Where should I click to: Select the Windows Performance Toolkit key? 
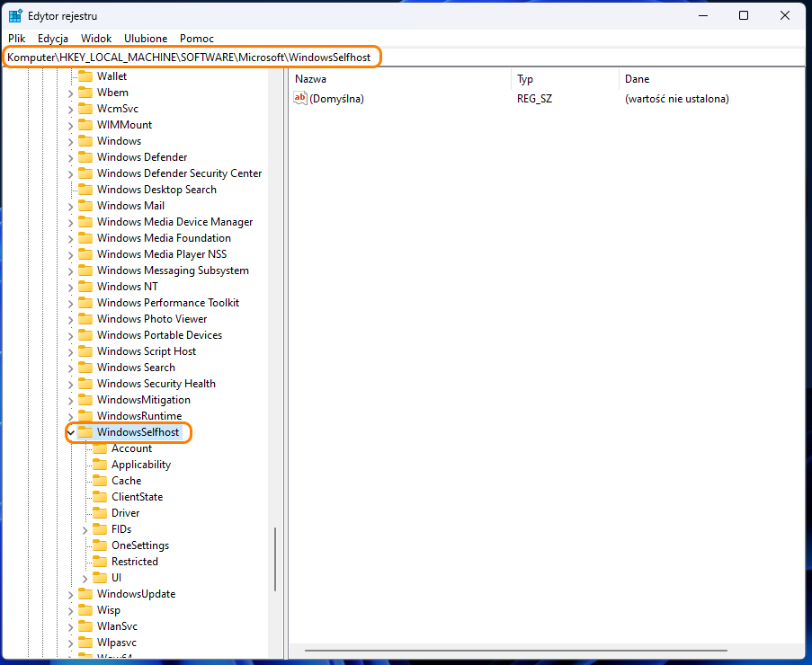click(168, 302)
